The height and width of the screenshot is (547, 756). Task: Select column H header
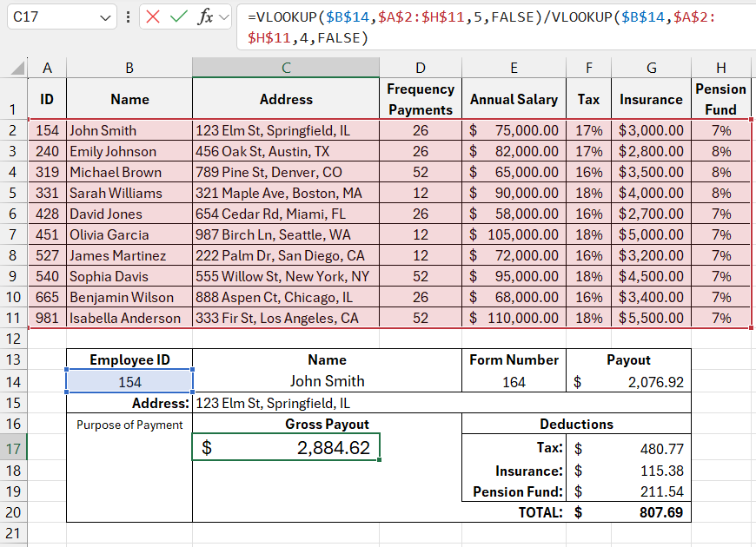point(720,68)
